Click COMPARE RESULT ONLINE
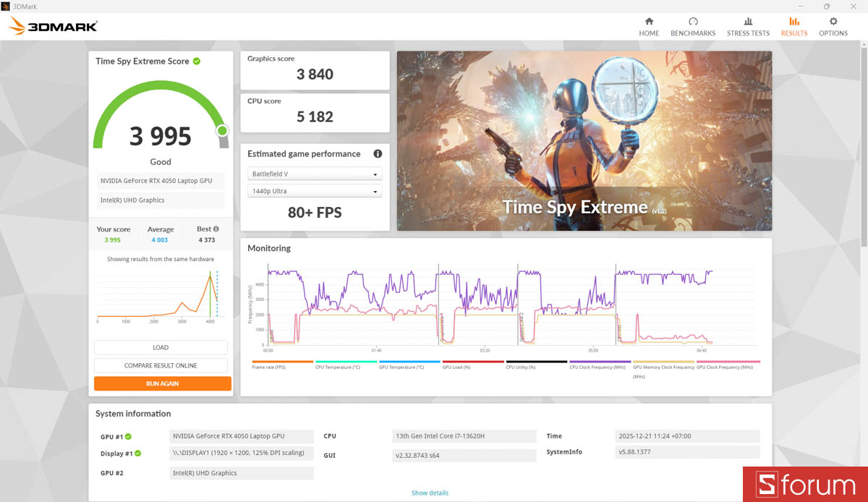 click(x=161, y=365)
